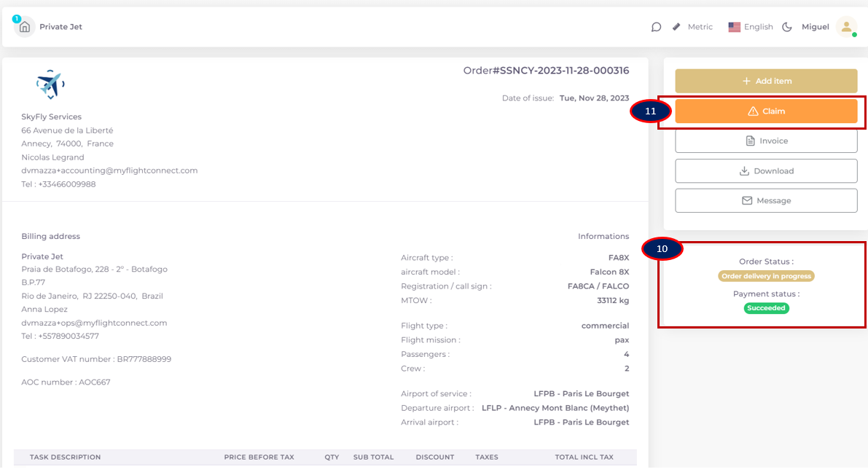Image resolution: width=868 pixels, height=472 pixels.
Task: Click the TASK DESCRIPTION column header
Action: (65, 457)
